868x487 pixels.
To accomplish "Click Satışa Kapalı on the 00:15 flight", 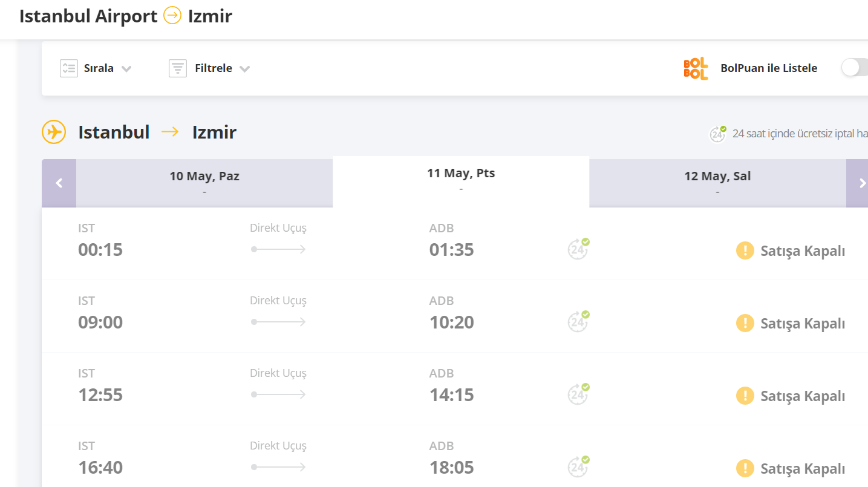I will (x=802, y=250).
